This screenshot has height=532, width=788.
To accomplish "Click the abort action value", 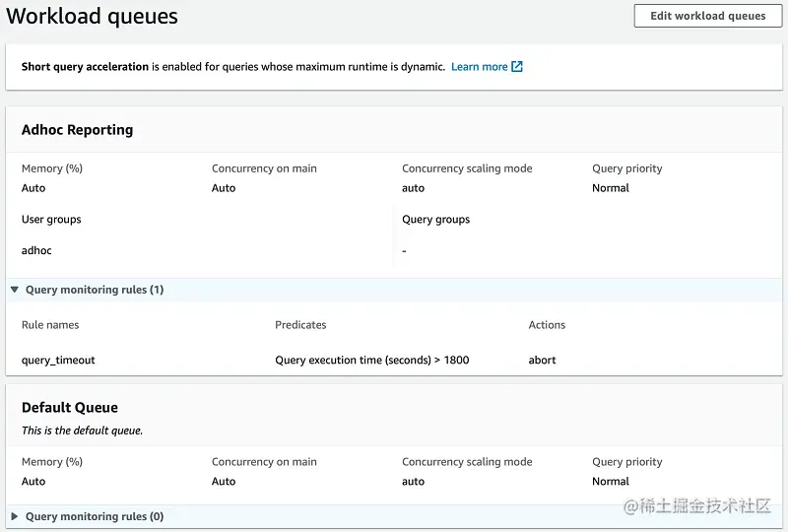I will click(x=542, y=361).
